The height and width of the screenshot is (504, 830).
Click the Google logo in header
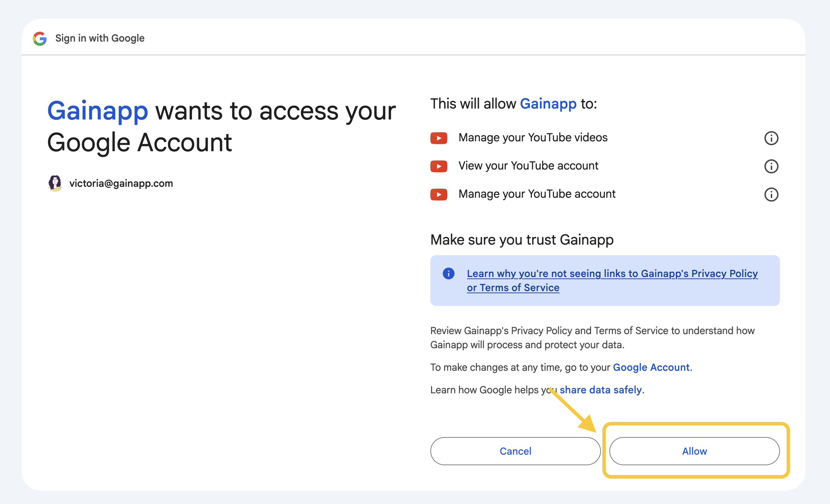click(40, 38)
